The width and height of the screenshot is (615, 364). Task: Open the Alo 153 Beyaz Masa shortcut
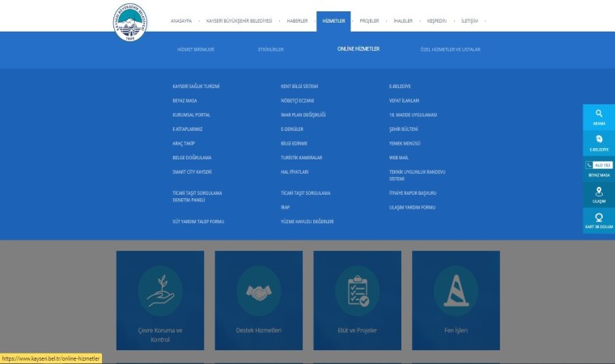(x=599, y=169)
